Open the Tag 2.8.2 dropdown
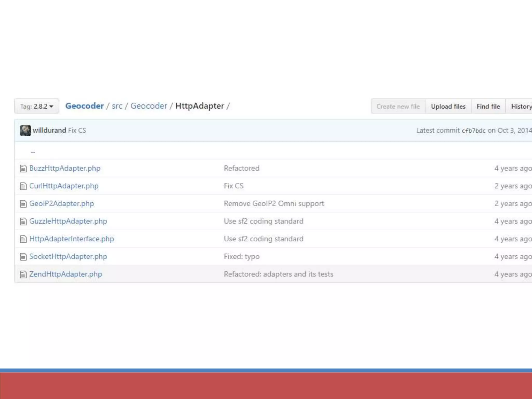The image size is (532, 399). (37, 106)
